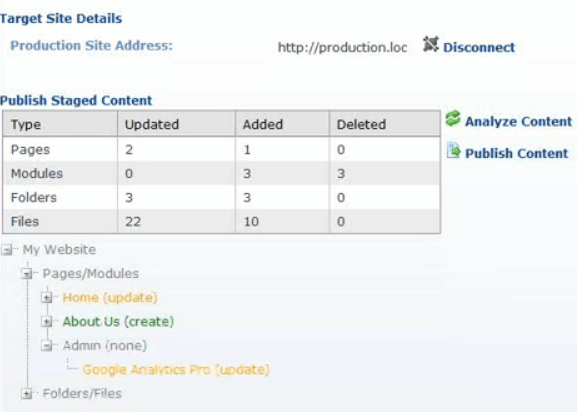Screen dimensions: 577x412
Task: Click the Pages Added value 1
Action: 247,150
